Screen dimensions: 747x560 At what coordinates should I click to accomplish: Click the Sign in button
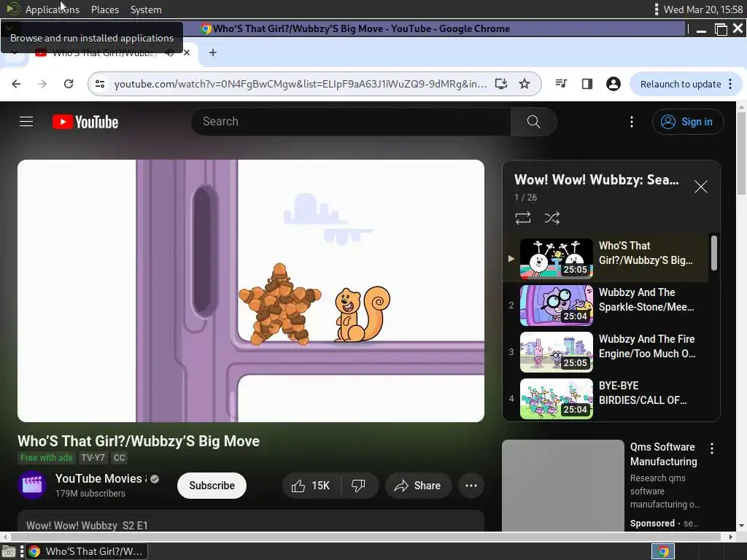click(687, 122)
